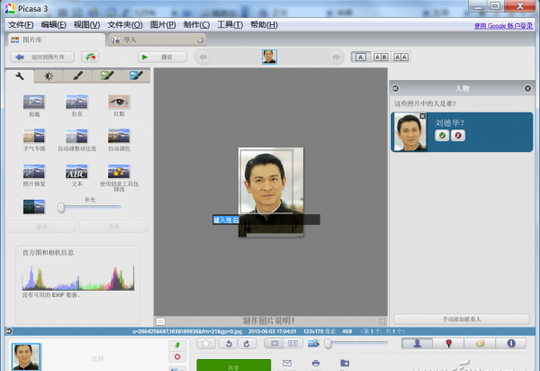Select AA comparison view button

pos(401,57)
